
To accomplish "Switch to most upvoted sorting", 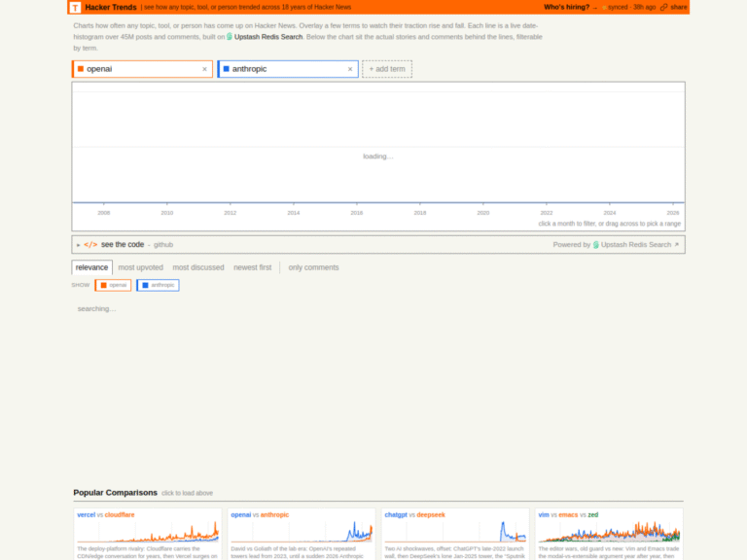I will 140,267.
